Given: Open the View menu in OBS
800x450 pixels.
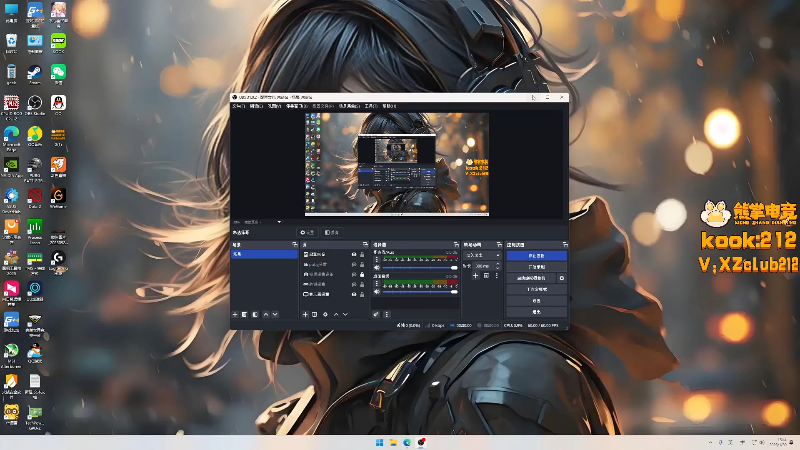Looking at the screenshot, I should point(274,106).
